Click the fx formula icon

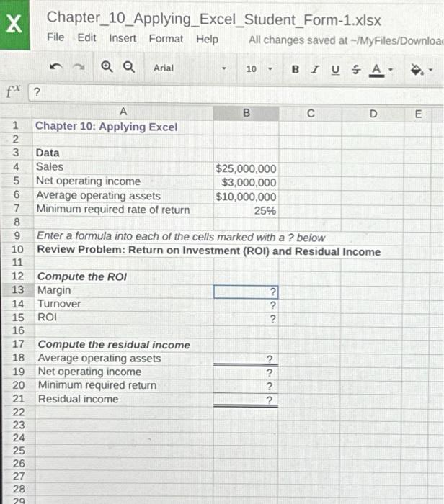tap(14, 91)
